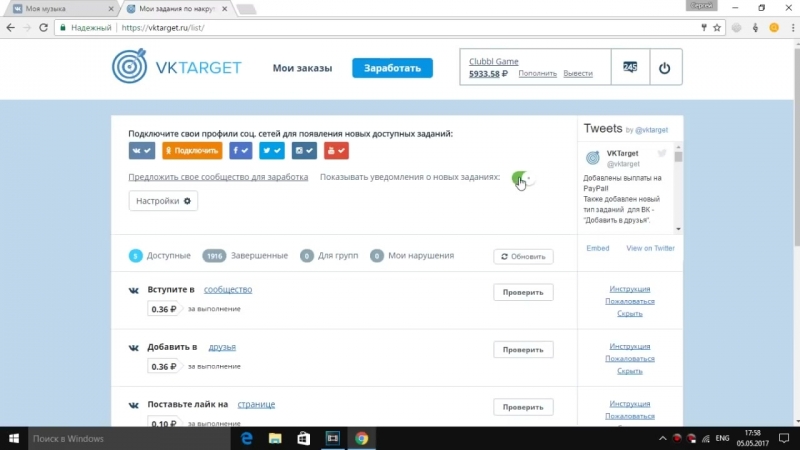Open Chrome from taskbar
This screenshot has width=800, height=450.
click(361, 438)
